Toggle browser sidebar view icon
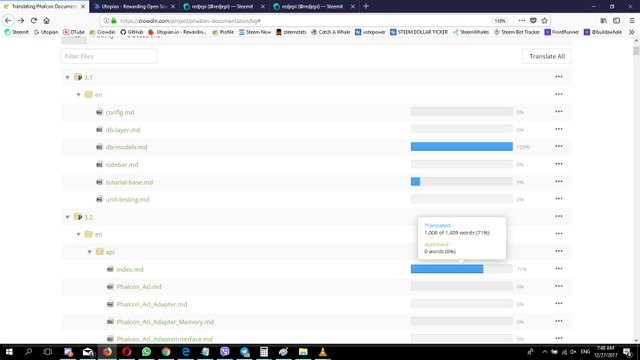640x360 pixels. tap(616, 20)
